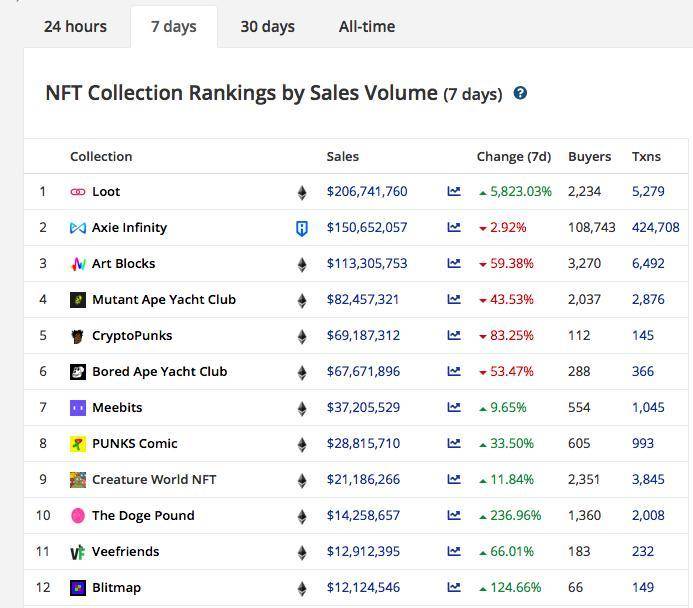Click the Change (7d) column header
The width and height of the screenshot is (693, 608).
coord(513,156)
